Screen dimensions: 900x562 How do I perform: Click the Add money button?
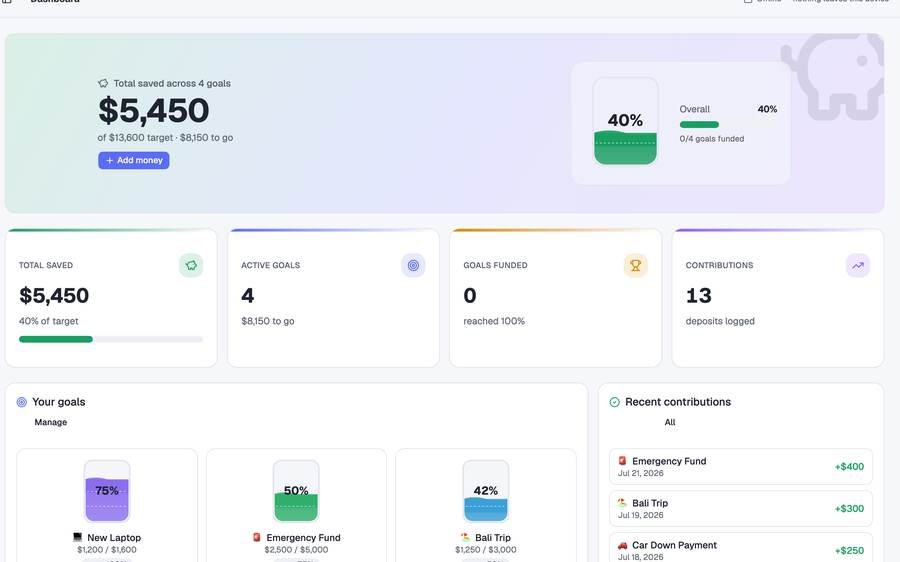point(133,160)
